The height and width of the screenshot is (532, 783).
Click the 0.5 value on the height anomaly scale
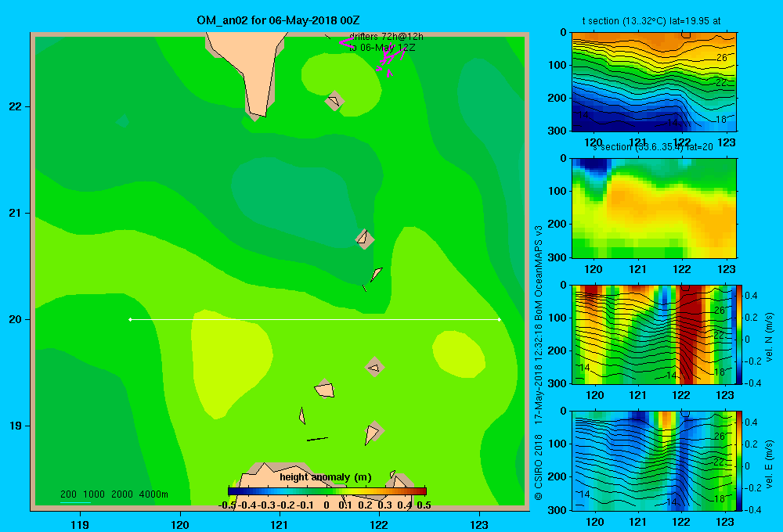(424, 505)
